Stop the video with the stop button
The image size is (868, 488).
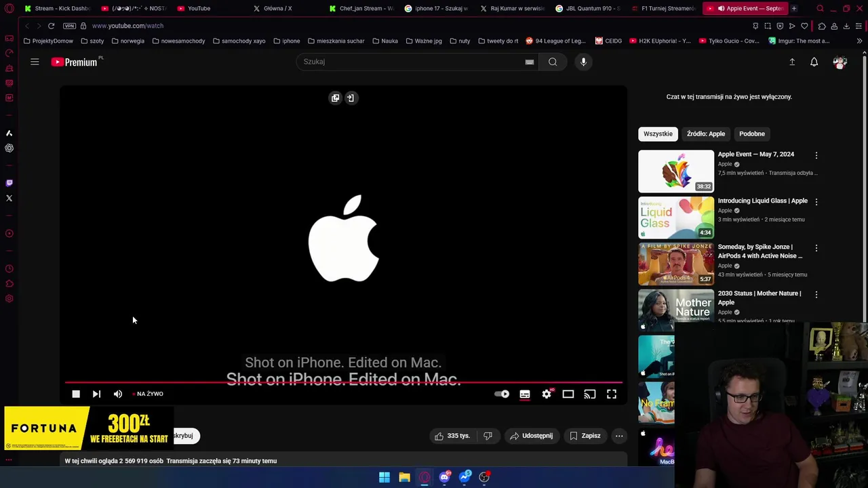click(76, 394)
